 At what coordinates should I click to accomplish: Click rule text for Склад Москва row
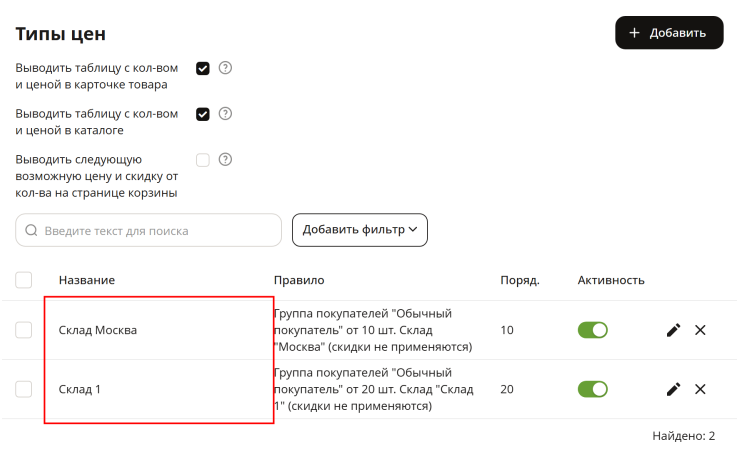373,330
